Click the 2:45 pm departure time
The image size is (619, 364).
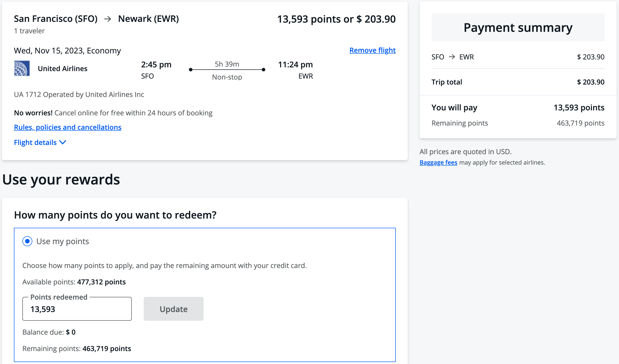156,65
